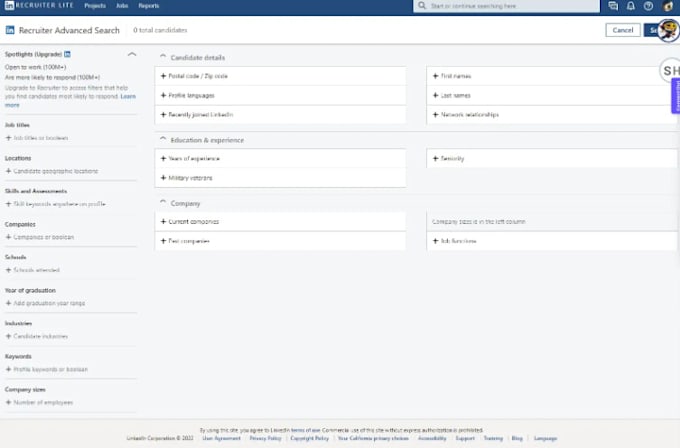
Task: Add Profile keywords or boolean
Action: [46, 369]
